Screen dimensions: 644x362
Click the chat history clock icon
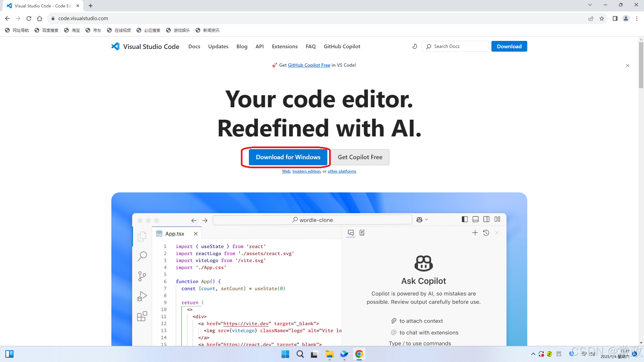(x=486, y=233)
